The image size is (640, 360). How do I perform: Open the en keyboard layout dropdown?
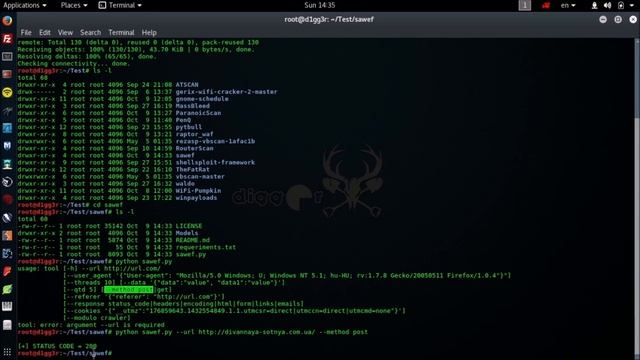pos(568,5)
